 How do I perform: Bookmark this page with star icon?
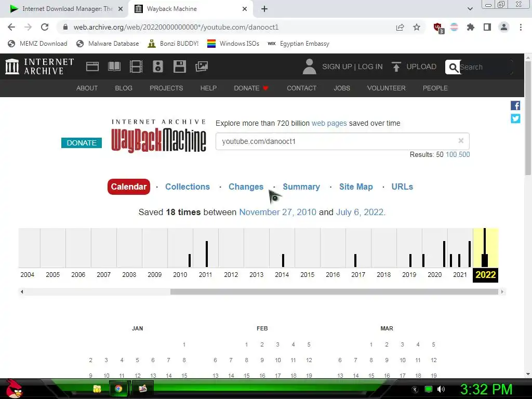(417, 27)
